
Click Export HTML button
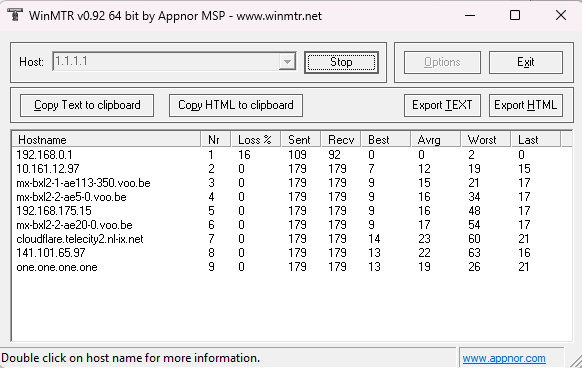pyautogui.click(x=526, y=105)
